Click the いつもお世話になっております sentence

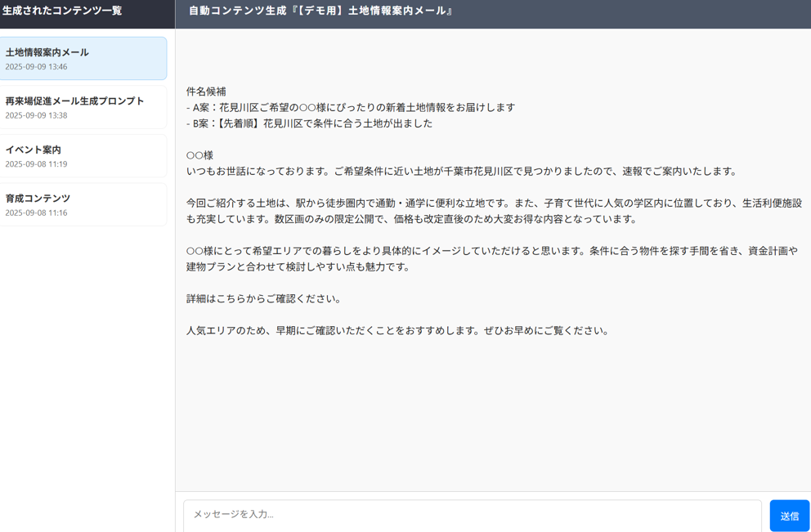pyautogui.click(x=461, y=172)
